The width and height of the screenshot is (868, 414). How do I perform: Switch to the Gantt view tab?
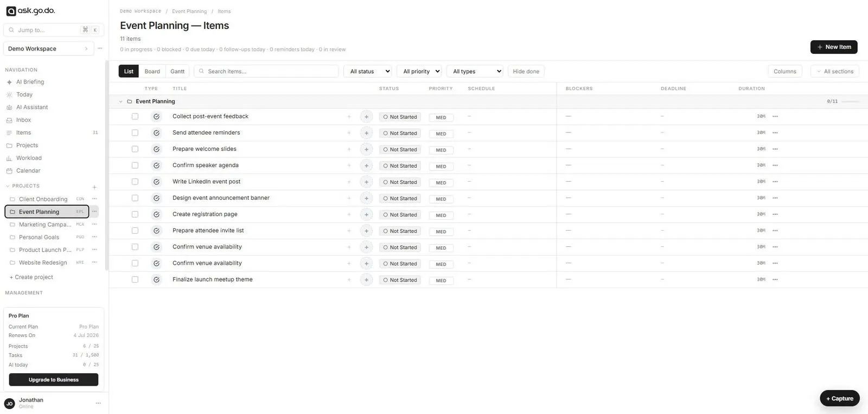point(177,71)
